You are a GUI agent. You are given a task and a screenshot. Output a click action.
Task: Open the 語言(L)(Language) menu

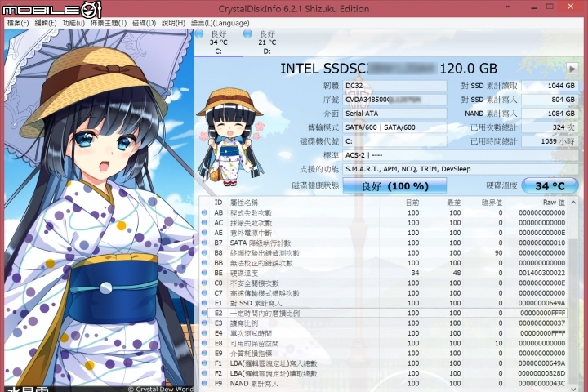coord(220,23)
